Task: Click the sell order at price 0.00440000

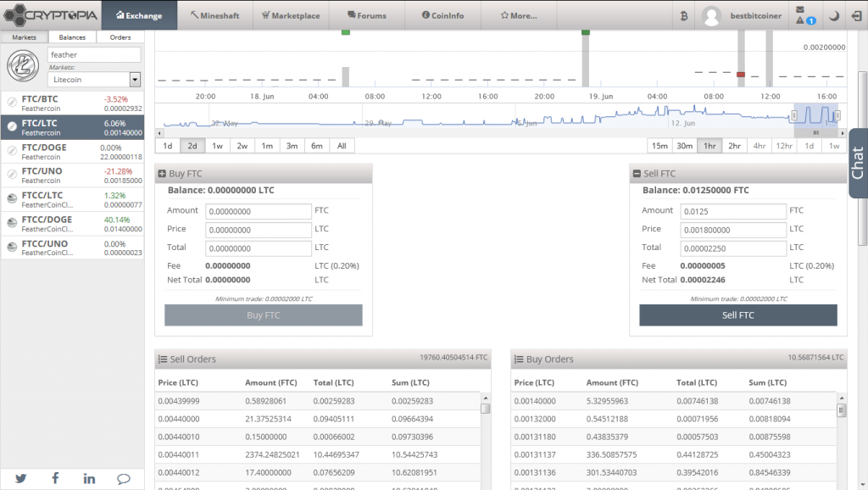Action: click(318, 419)
